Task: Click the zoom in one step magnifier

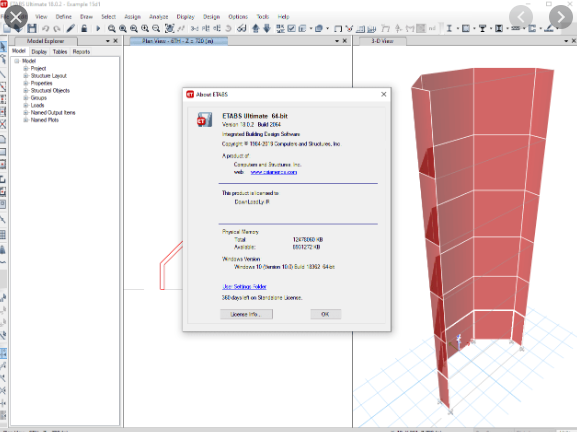Action: pyautogui.click(x=145, y=28)
